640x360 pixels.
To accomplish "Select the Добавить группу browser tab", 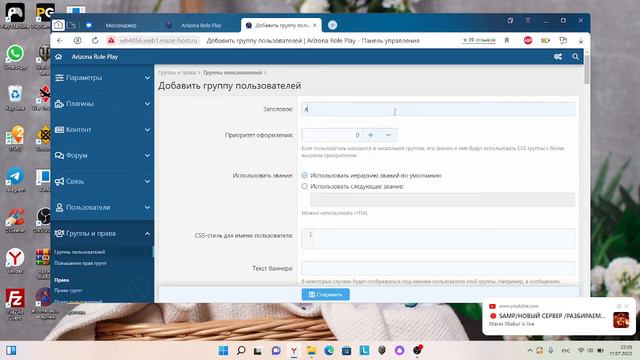I will 282,25.
